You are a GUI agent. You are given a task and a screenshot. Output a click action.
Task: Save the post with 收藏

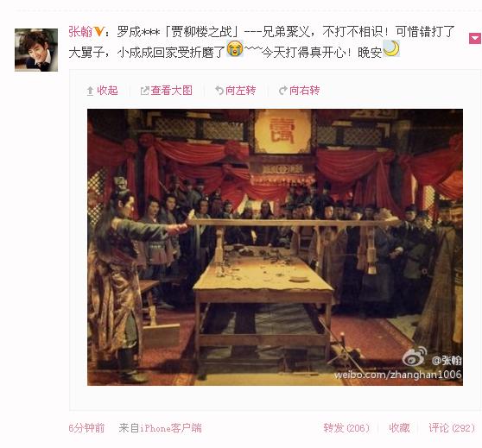pos(399,428)
